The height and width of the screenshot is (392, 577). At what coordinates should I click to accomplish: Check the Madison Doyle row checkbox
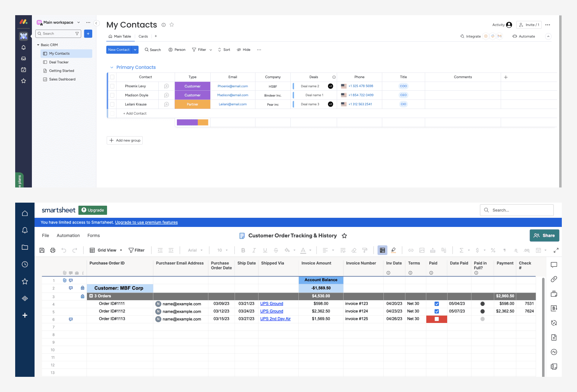click(x=112, y=95)
